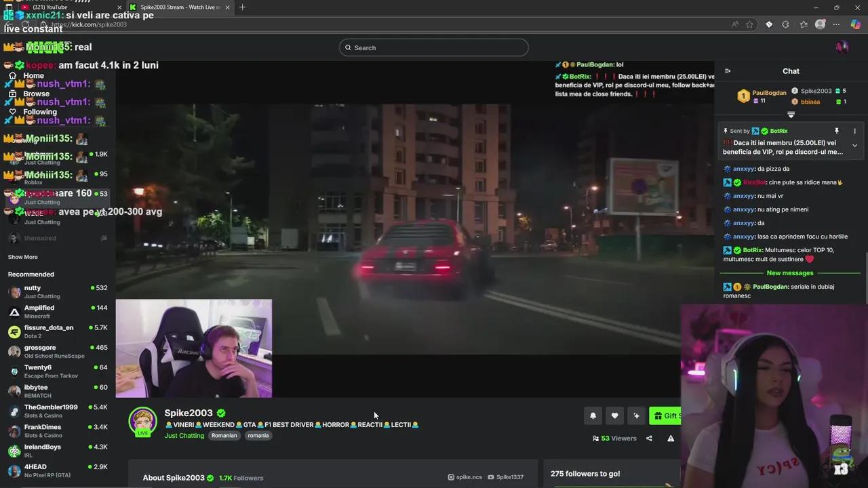Close the Spike2003 Stream browser tab

(227, 7)
